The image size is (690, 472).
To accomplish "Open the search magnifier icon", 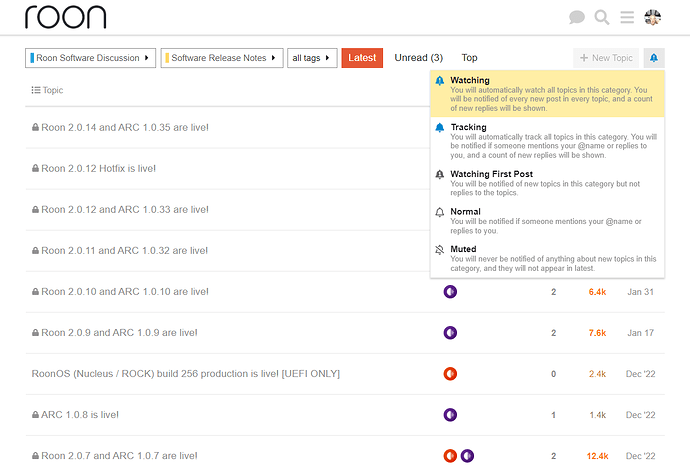I will [602, 17].
